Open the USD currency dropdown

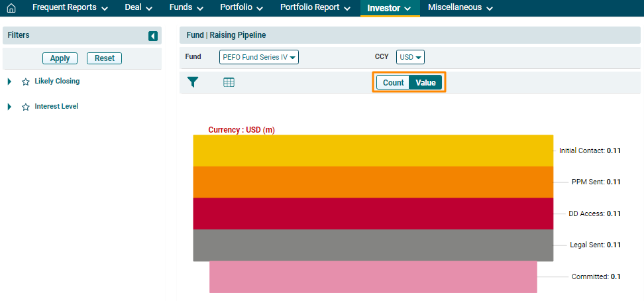coord(410,57)
